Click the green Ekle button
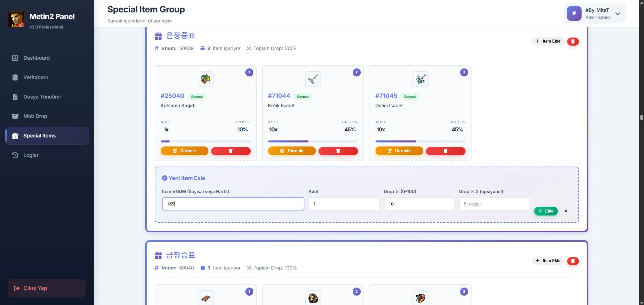 point(546,211)
